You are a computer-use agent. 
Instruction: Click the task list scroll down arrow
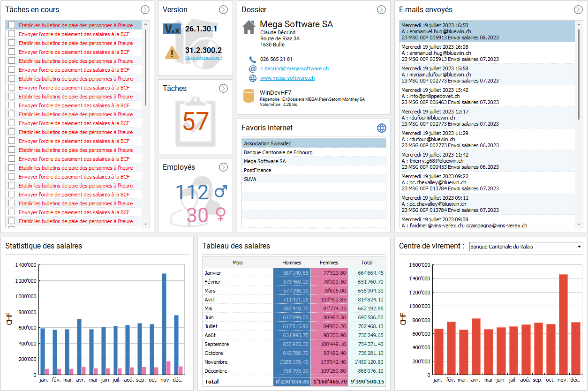tap(146, 225)
